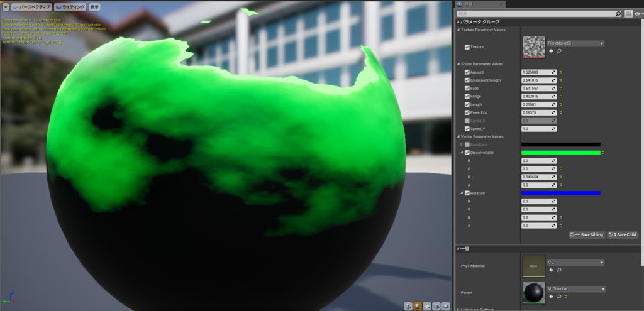Click the M_Dissolve parent material thumbnail

(534, 293)
